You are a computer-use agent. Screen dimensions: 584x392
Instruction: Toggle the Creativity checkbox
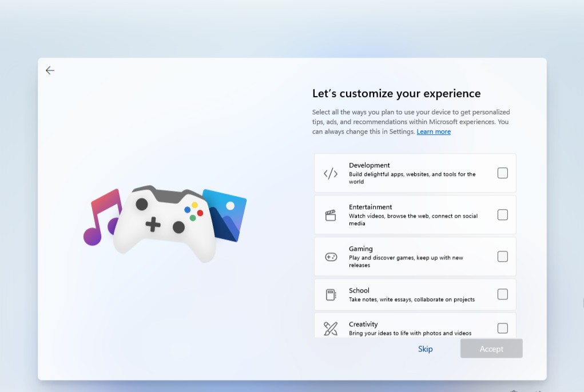[502, 328]
